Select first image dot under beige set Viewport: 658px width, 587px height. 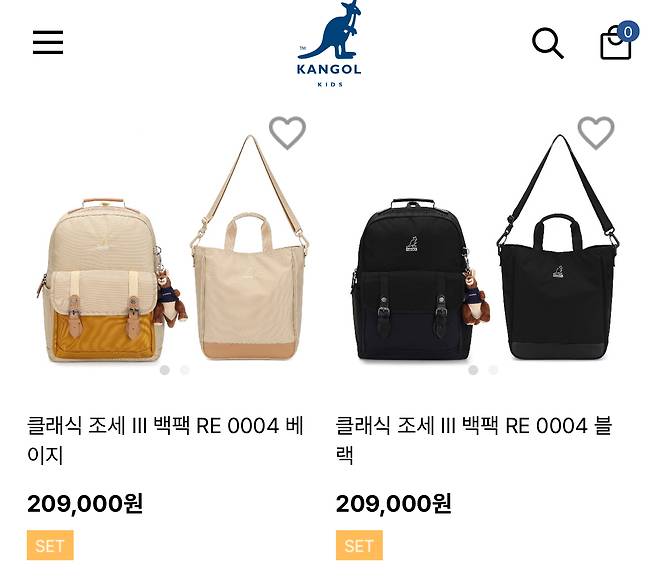pyautogui.click(x=165, y=370)
